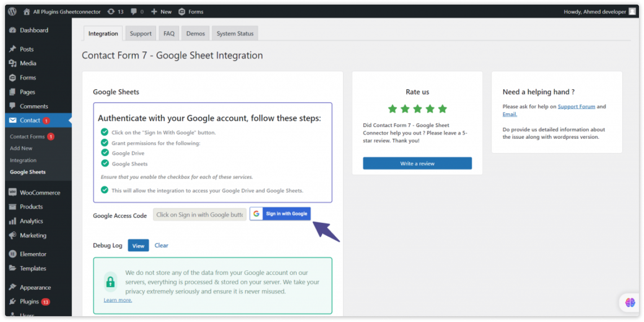This screenshot has width=644, height=322.
Task: Click the Marketing megaphone icon
Action: click(13, 235)
